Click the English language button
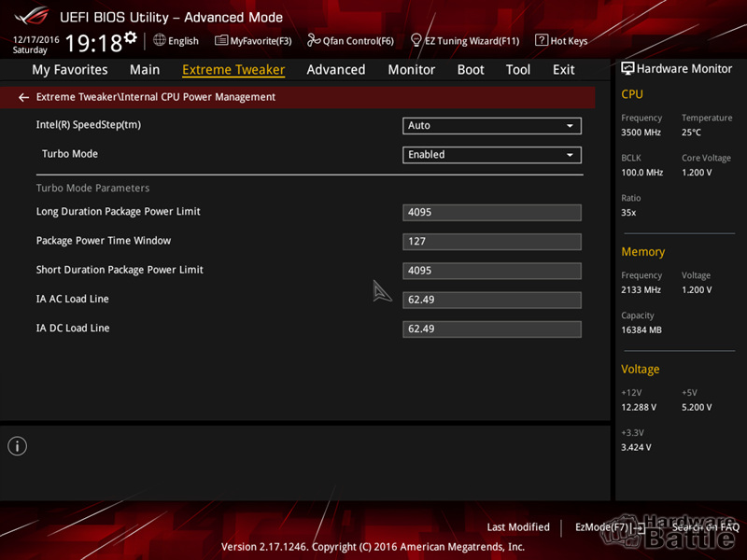Screen dimensions: 747x560 tap(183, 41)
